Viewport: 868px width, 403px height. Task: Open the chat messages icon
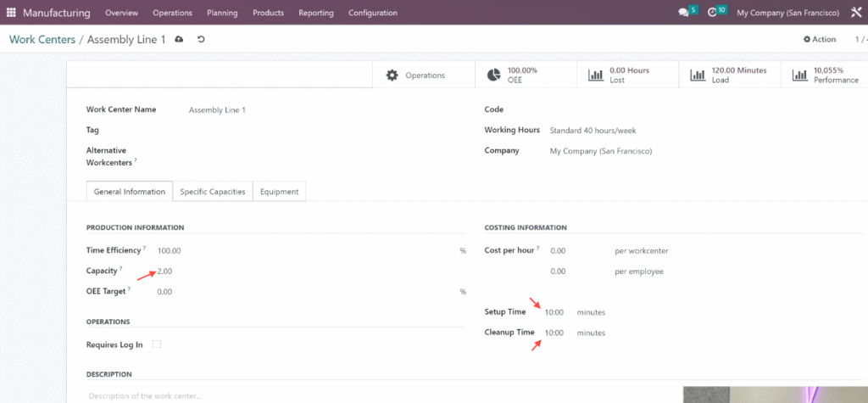coord(683,12)
